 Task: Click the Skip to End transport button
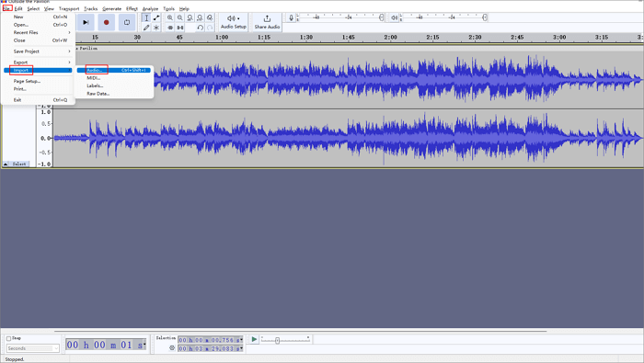pos(86,22)
